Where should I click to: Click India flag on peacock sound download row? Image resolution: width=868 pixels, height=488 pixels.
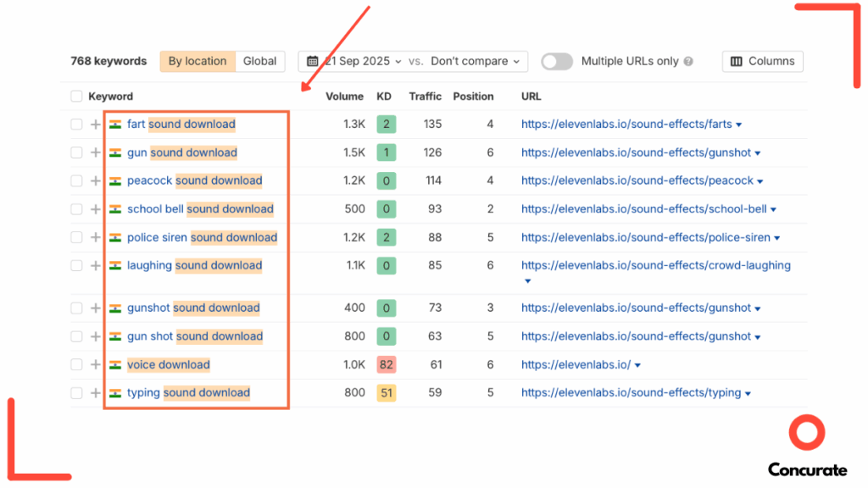coord(115,181)
